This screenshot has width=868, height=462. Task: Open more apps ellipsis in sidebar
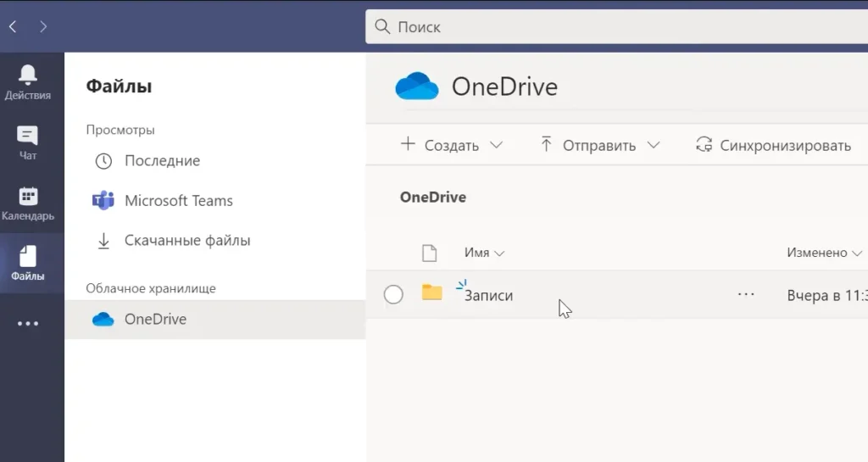coord(28,324)
